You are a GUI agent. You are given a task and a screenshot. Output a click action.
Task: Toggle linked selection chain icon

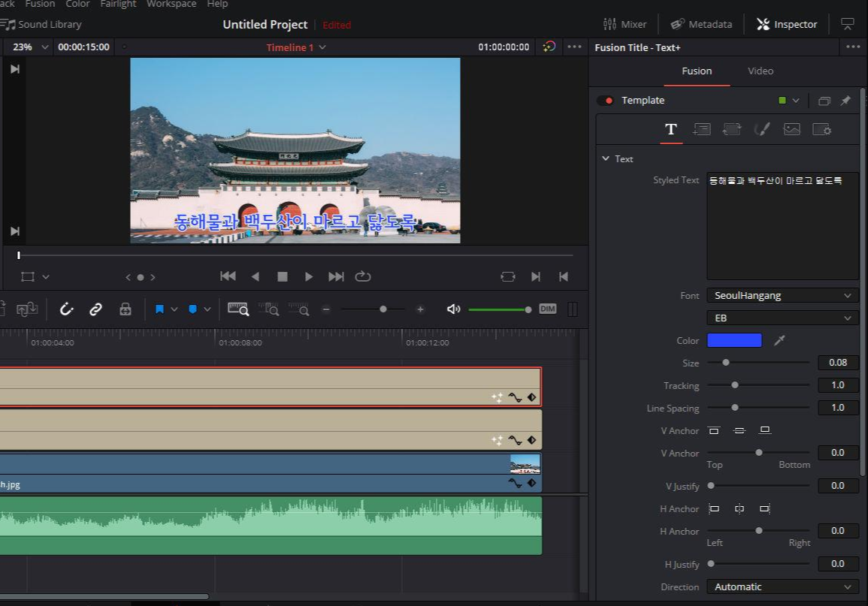[95, 309]
